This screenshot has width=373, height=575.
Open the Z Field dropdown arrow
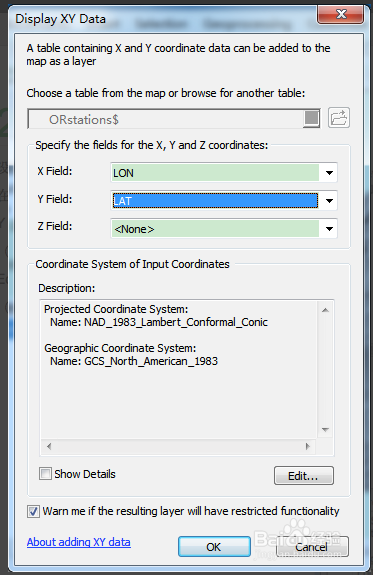click(x=329, y=229)
